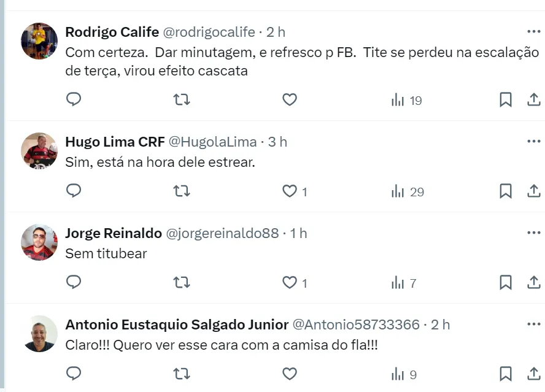The width and height of the screenshot is (545, 392).
Task: Like Rodrigo Calife's tweet
Action: [290, 99]
